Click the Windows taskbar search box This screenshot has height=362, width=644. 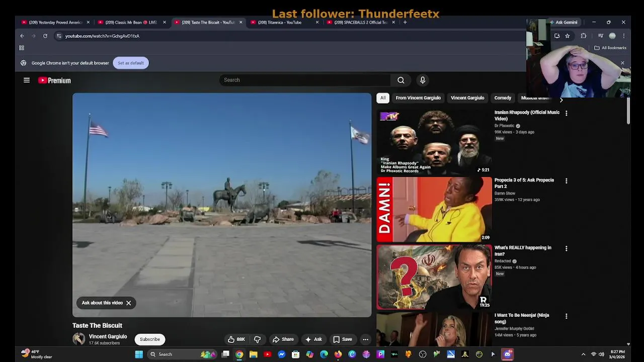tap(182, 354)
